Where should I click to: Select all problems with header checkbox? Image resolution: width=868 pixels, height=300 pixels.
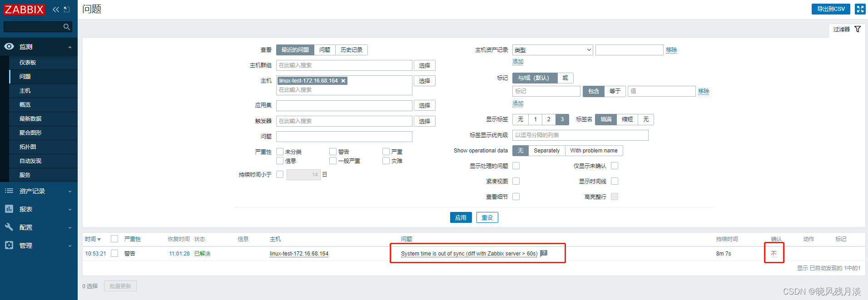114,239
